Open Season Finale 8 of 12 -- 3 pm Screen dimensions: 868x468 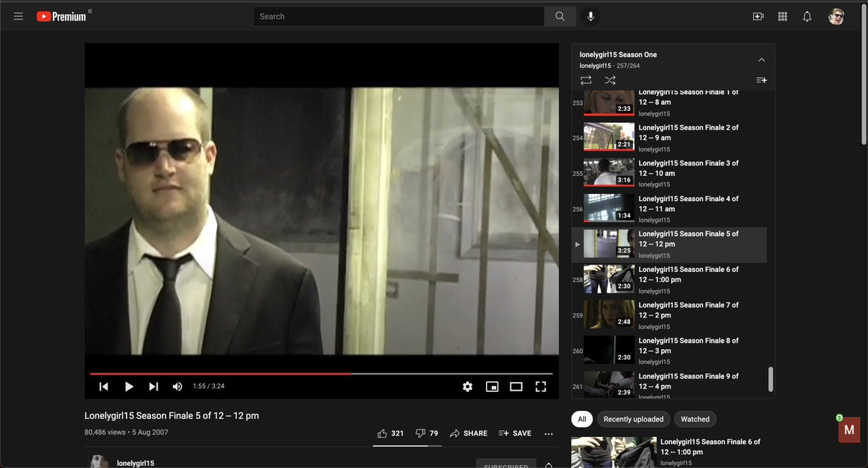[x=669, y=351]
